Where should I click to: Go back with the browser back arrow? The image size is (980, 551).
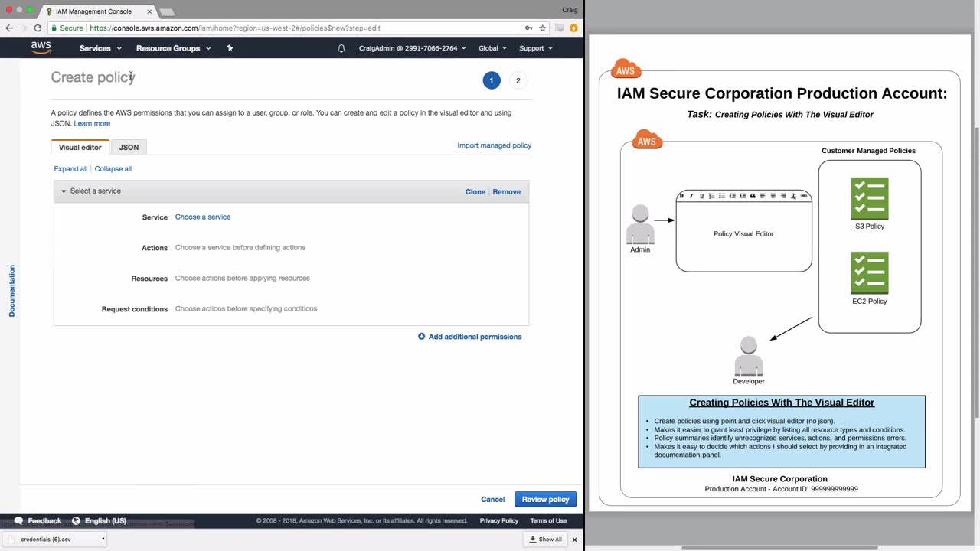pyautogui.click(x=9, y=28)
